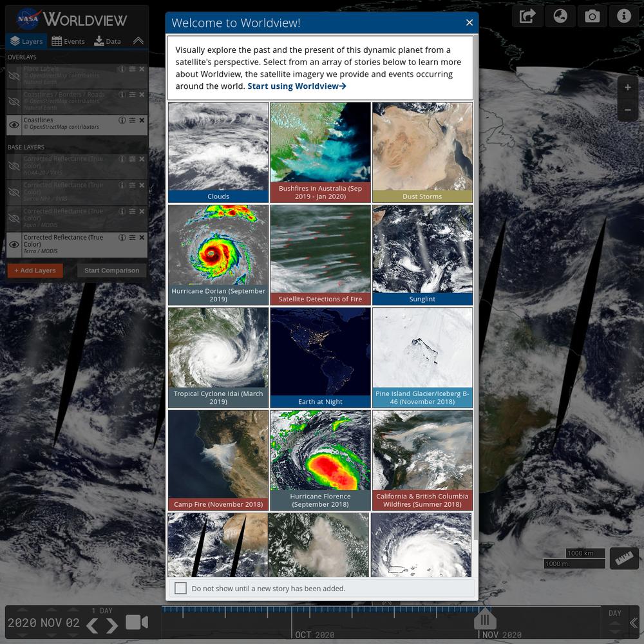
Task: Open the Earth at Night story
Action: click(x=320, y=357)
